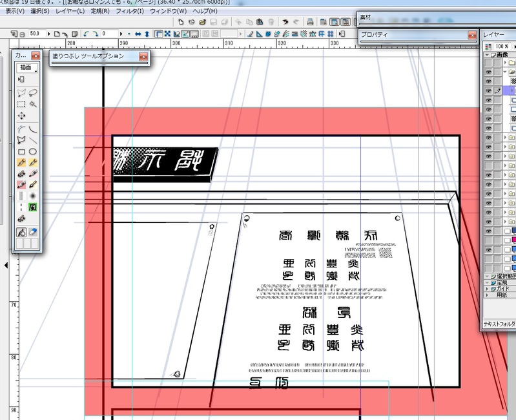This screenshot has width=516, height=420.
Task: Hide the pen-marked selected layer
Action: [x=488, y=90]
